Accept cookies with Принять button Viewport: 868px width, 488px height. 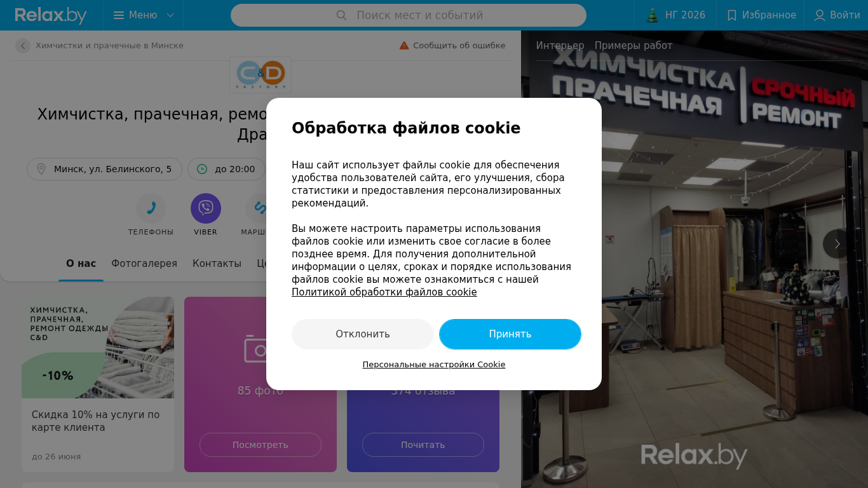(510, 334)
